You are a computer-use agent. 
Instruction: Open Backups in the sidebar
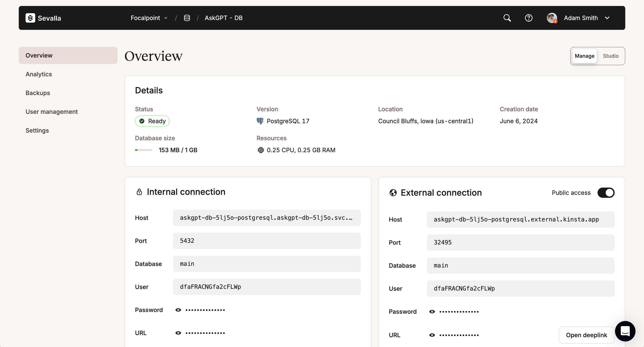click(38, 93)
